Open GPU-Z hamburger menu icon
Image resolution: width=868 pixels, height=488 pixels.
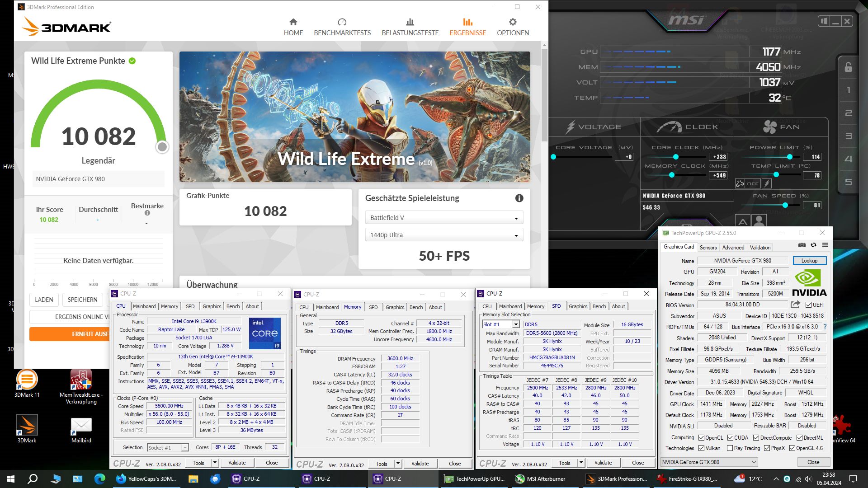click(x=825, y=245)
